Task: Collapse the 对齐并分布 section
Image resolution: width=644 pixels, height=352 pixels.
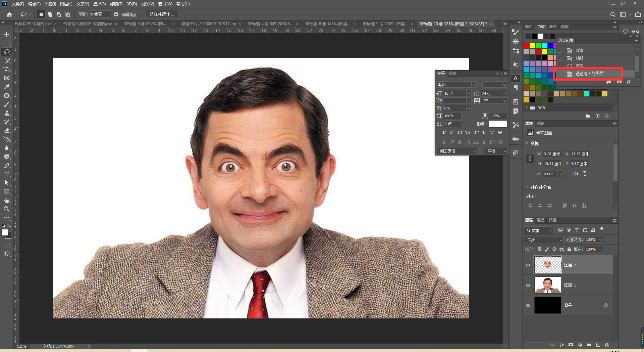Action: [x=527, y=187]
